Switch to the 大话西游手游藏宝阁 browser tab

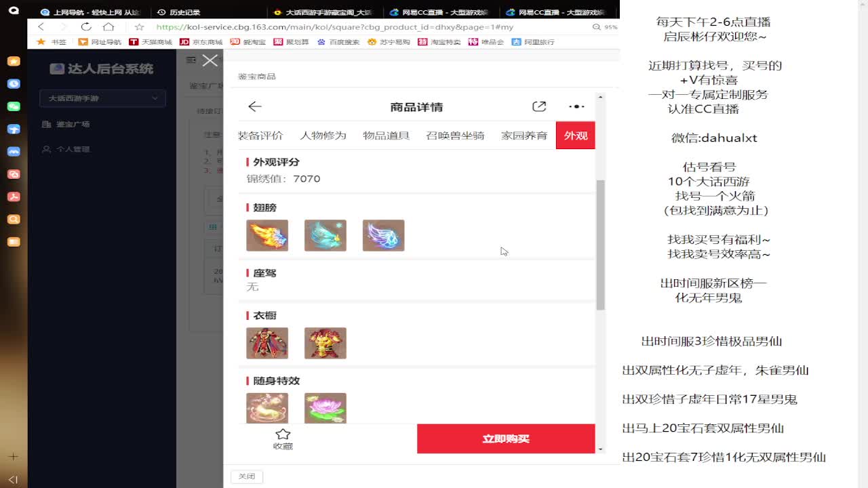pyautogui.click(x=323, y=12)
